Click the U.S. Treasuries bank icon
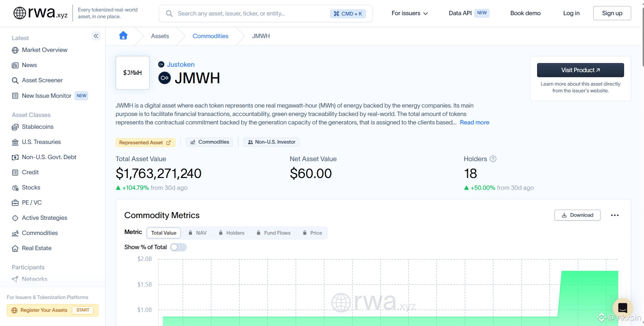Screen dimensions: 644x326 click(x=15, y=142)
